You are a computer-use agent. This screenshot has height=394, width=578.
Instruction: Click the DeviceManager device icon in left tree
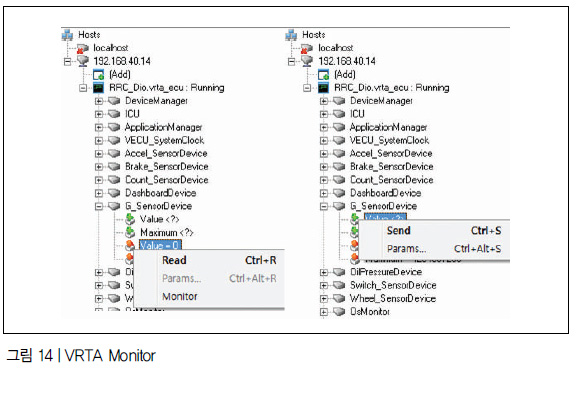tap(114, 101)
